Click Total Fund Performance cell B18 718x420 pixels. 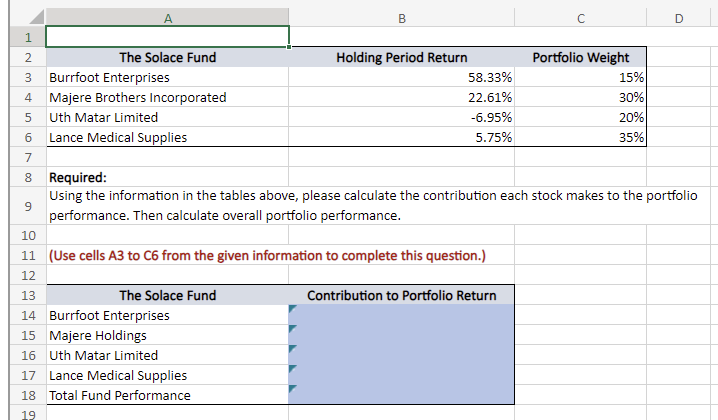tap(402, 395)
